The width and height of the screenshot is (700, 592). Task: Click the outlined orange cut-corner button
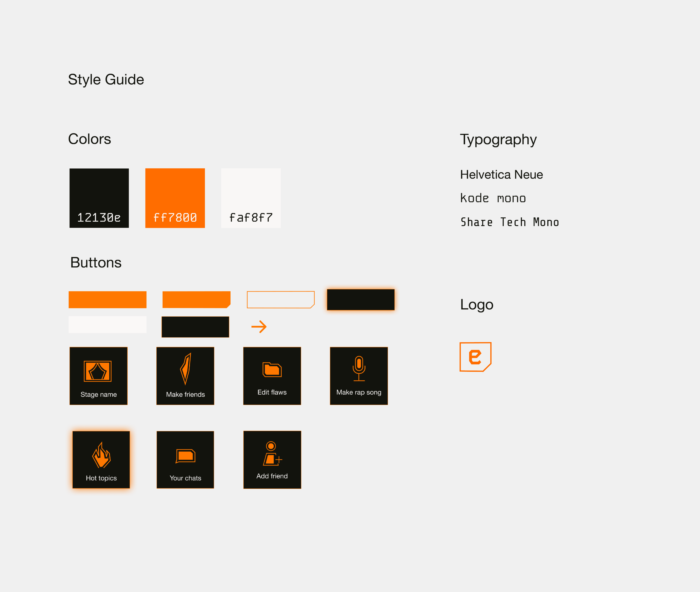click(281, 300)
